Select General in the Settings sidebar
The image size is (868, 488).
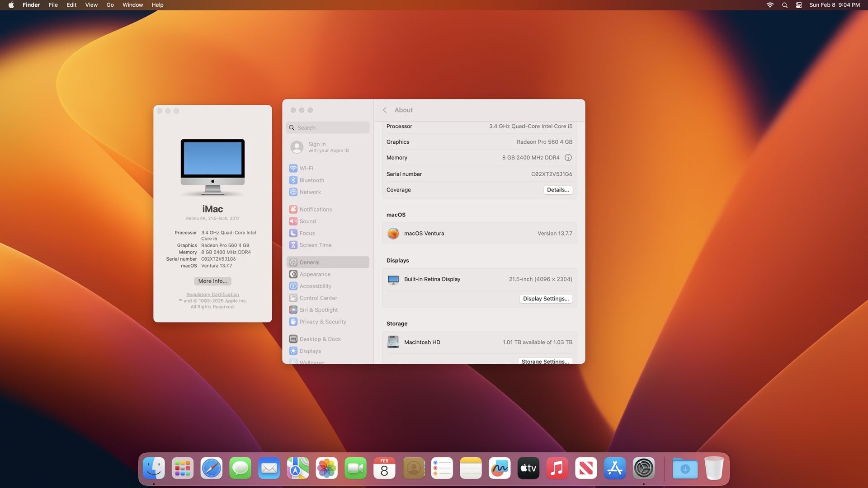328,262
